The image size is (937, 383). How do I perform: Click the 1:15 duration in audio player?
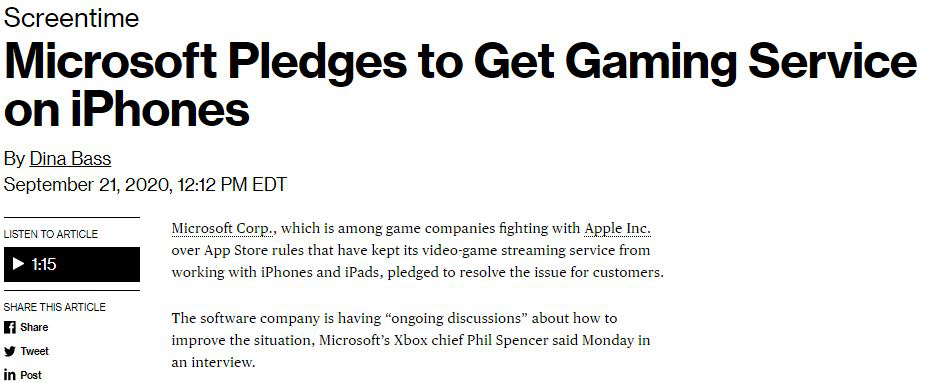[x=44, y=264]
